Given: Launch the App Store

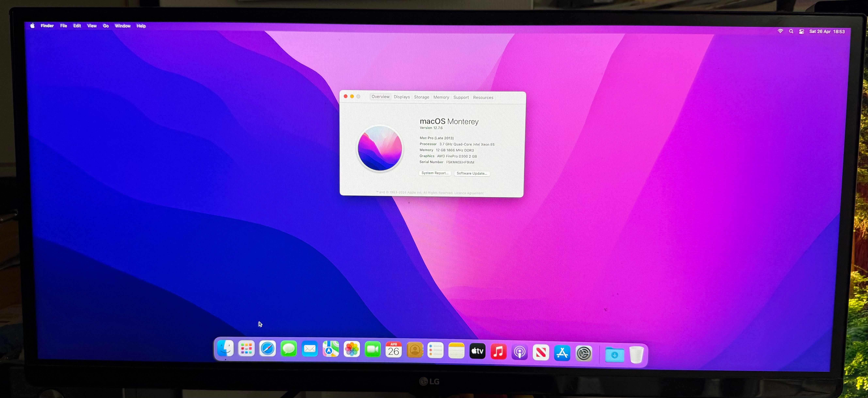Looking at the screenshot, I should point(562,353).
